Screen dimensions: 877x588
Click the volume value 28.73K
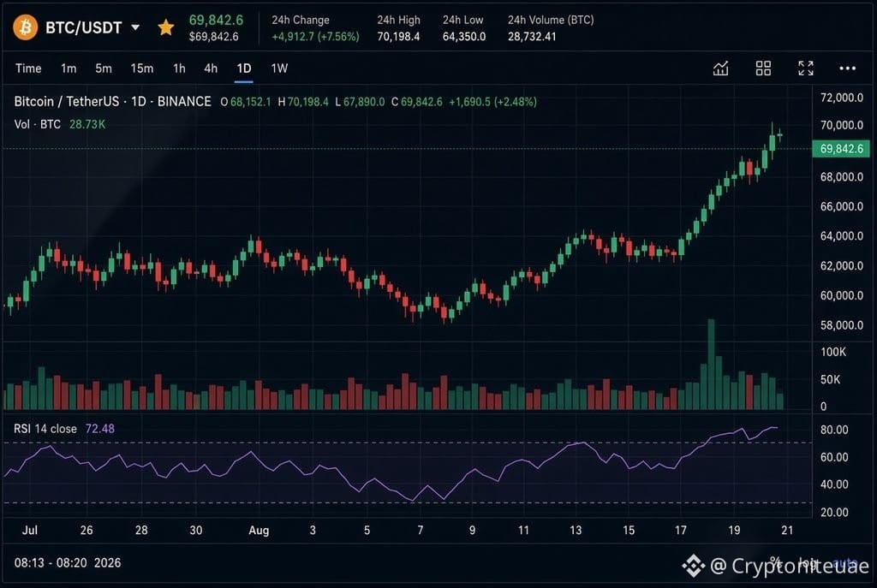point(87,124)
